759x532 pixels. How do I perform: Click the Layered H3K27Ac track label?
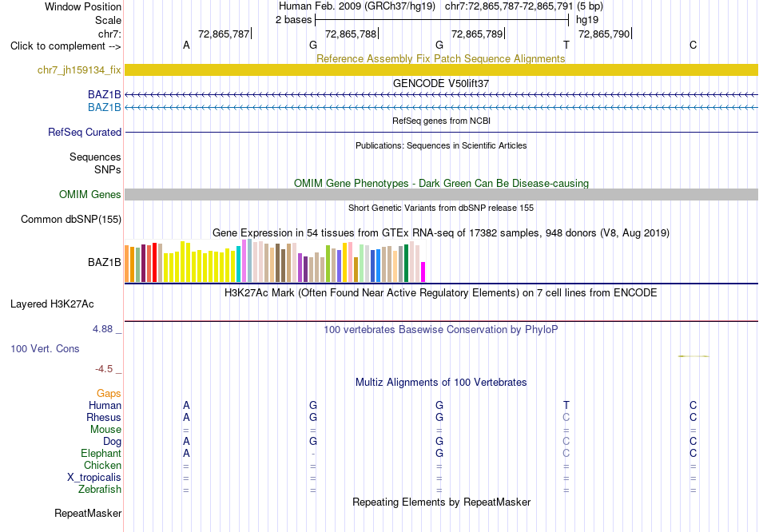52,304
